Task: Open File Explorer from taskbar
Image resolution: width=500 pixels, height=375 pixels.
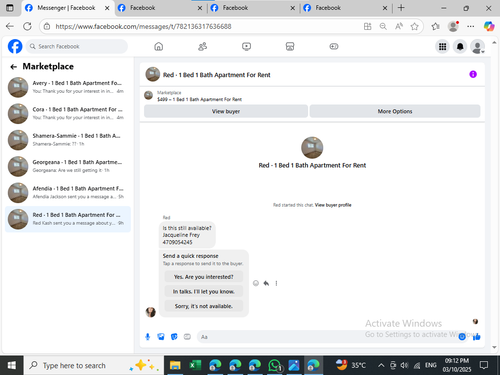Action: pyautogui.click(x=175, y=365)
